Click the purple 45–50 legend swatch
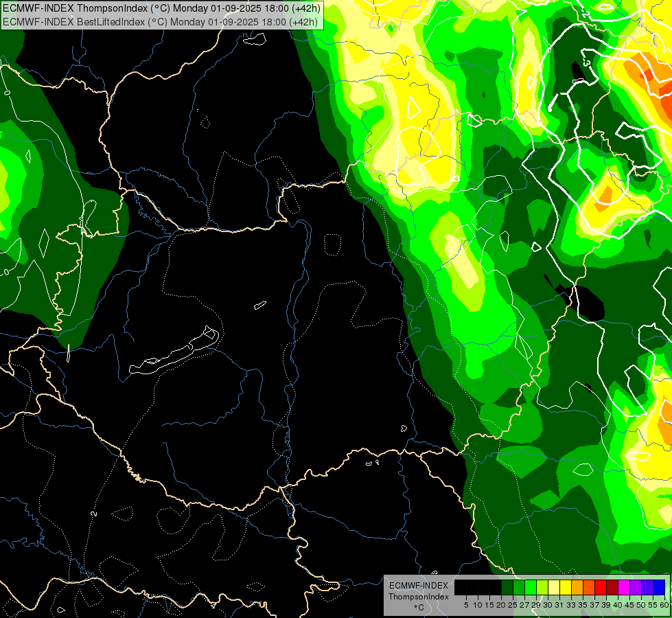 (636, 587)
